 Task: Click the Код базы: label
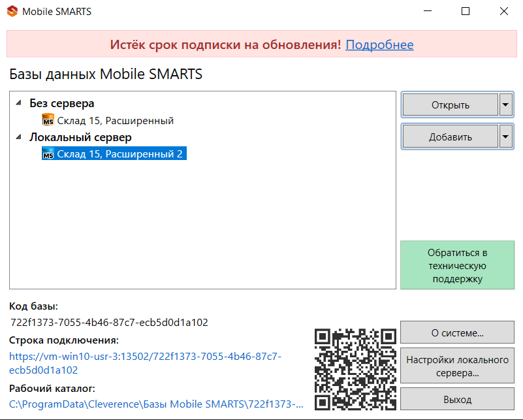pyautogui.click(x=33, y=306)
